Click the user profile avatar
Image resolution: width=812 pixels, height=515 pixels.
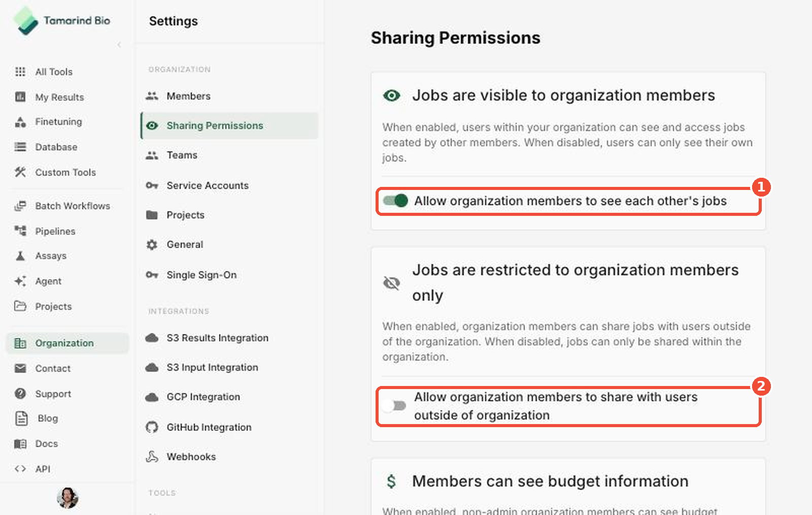(x=67, y=498)
